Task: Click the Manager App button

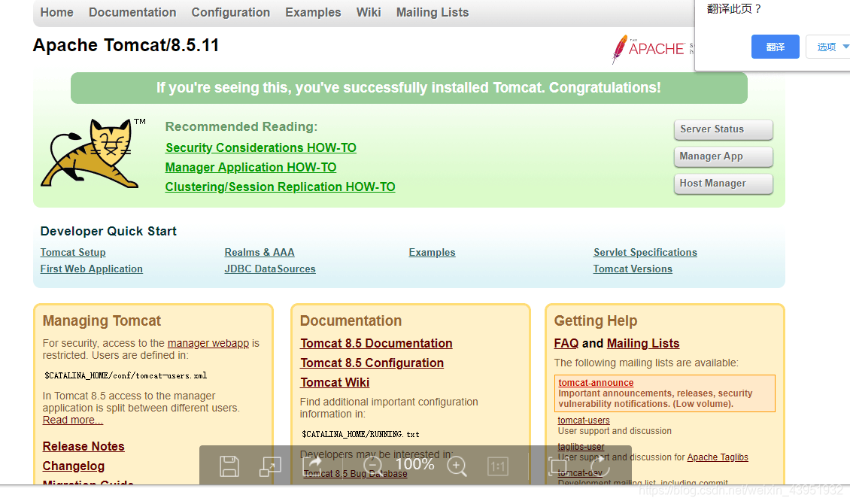Action: pos(723,156)
